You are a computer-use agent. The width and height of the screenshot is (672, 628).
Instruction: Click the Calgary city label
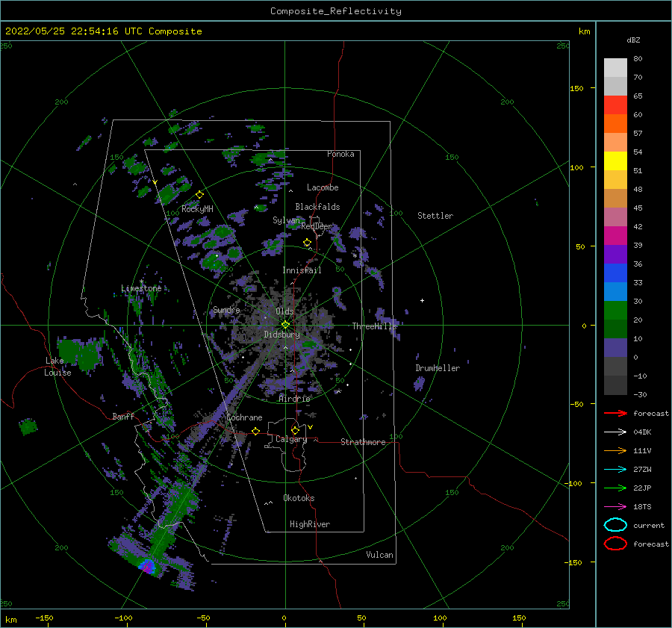[x=291, y=439]
